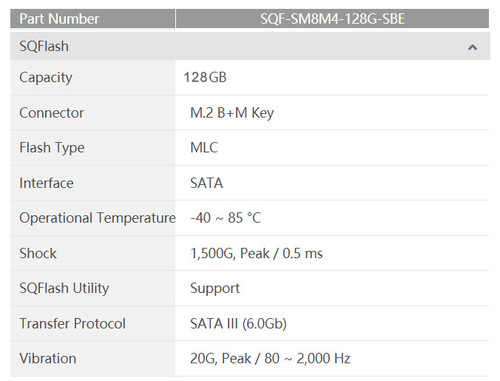Select the Flash Type label
This screenshot has height=381, width=500.
coord(52,148)
